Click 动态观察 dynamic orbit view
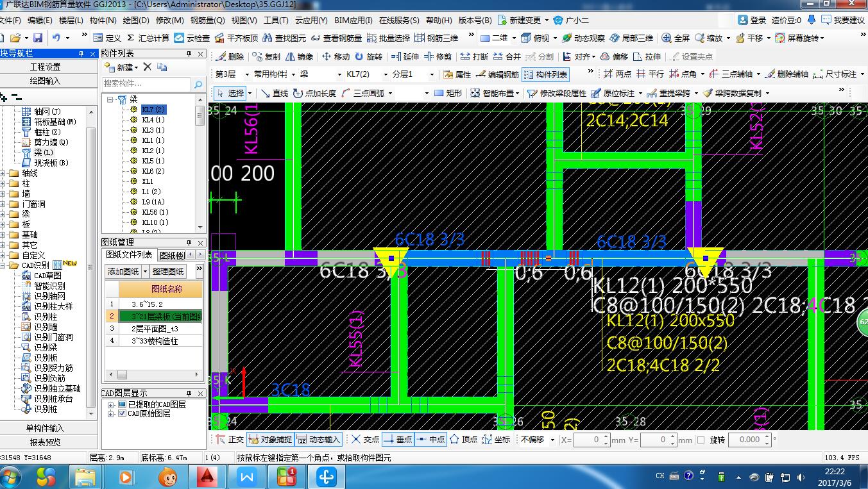This screenshot has height=489, width=868. coord(583,38)
